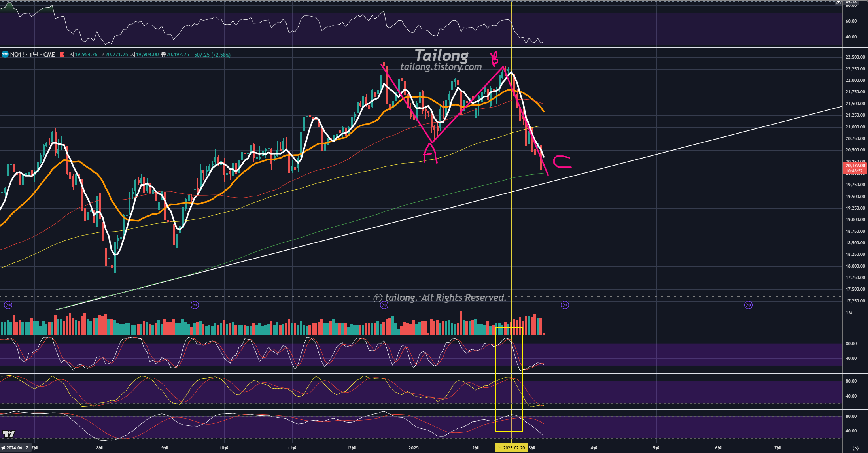Click the rightmost purple event marker icon

748,305
